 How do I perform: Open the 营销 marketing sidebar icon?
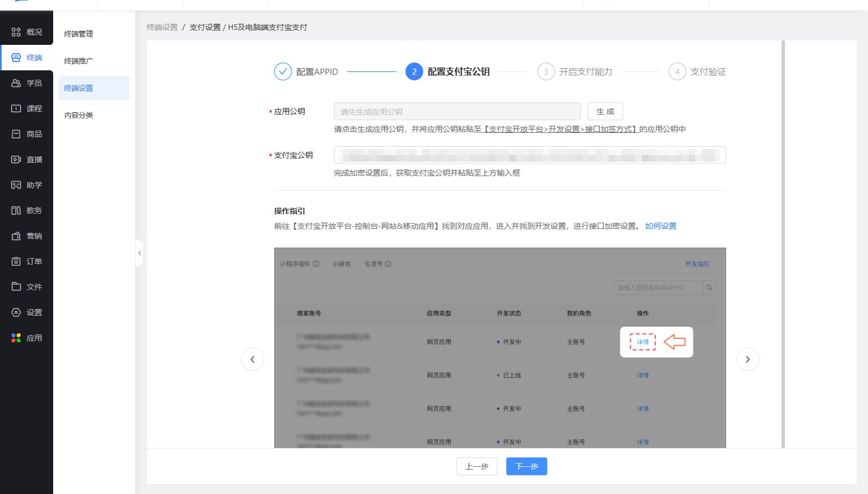click(16, 236)
